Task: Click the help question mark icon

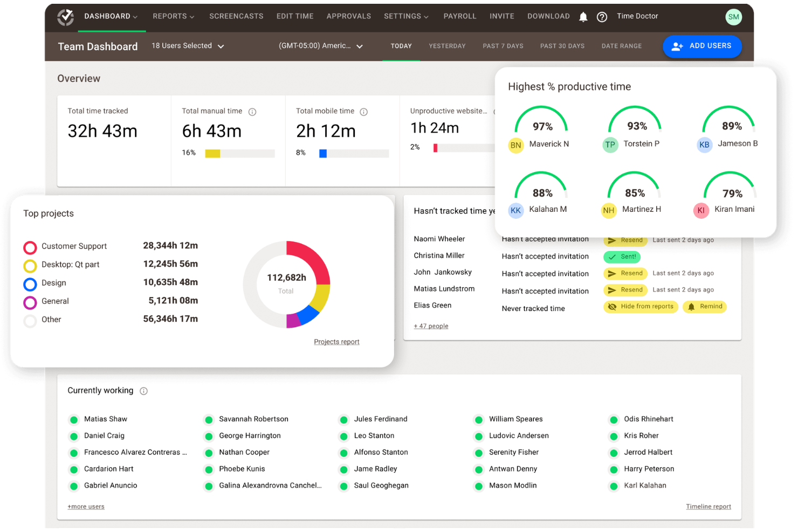Action: [x=602, y=17]
